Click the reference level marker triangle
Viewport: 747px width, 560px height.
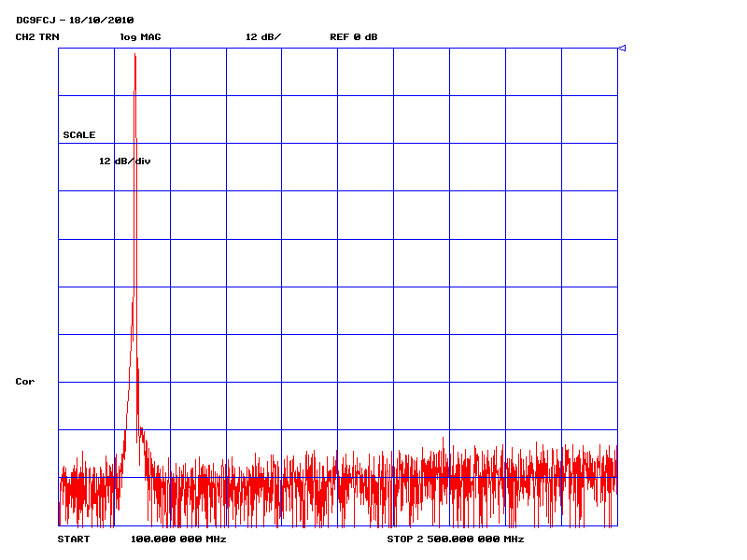(x=622, y=49)
